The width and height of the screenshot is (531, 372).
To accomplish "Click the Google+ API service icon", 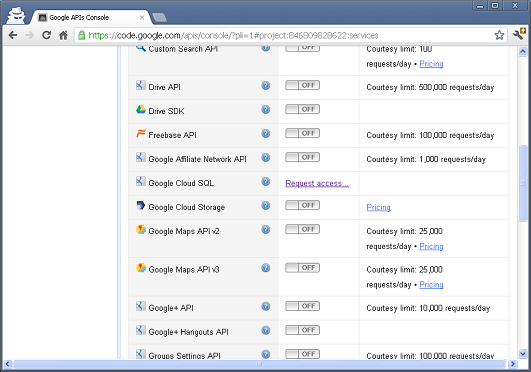I will pos(141,306).
